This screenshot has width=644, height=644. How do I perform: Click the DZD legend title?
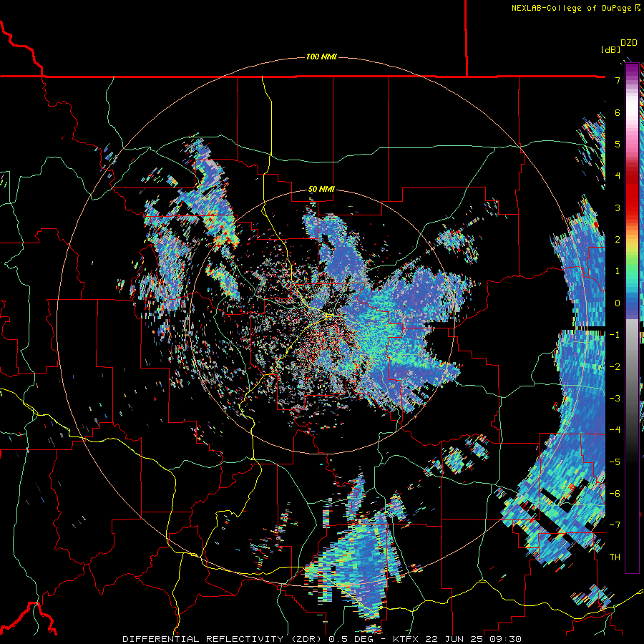629,43
